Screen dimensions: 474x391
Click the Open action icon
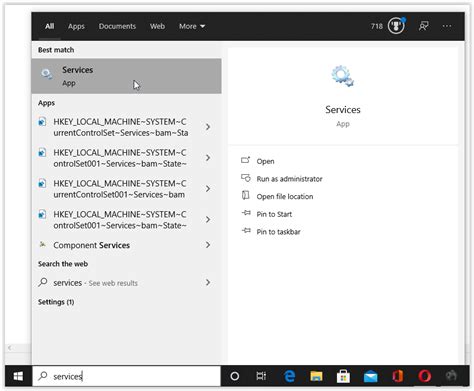pyautogui.click(x=246, y=160)
